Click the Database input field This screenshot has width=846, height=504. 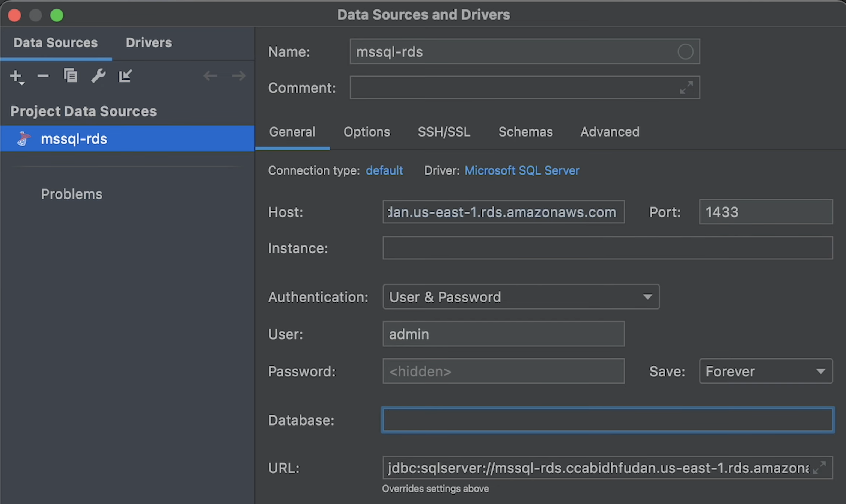point(607,421)
